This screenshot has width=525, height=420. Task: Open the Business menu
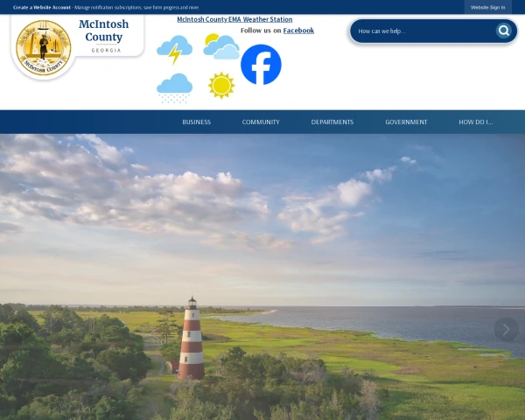(x=197, y=122)
